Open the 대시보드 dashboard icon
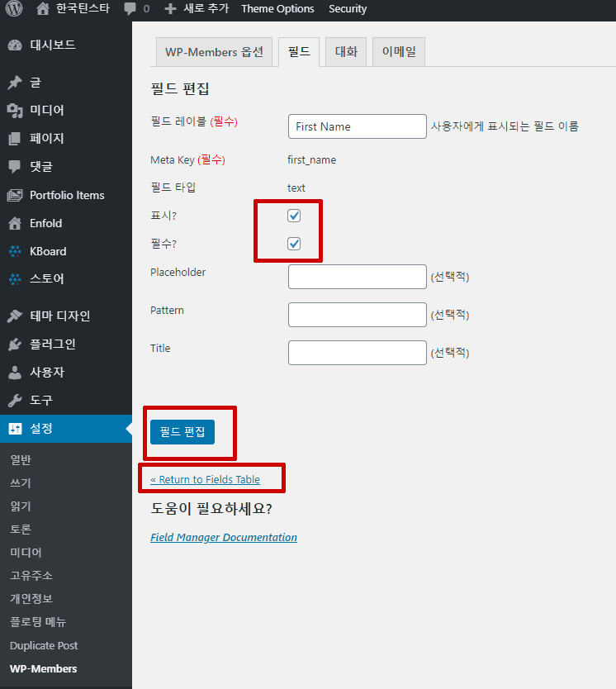The width and height of the screenshot is (616, 689). [15, 45]
